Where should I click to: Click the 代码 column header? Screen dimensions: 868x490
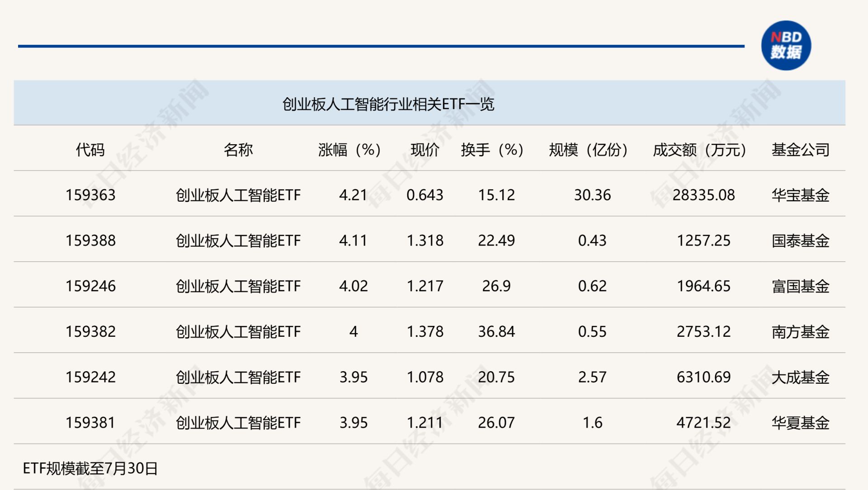[x=90, y=150]
